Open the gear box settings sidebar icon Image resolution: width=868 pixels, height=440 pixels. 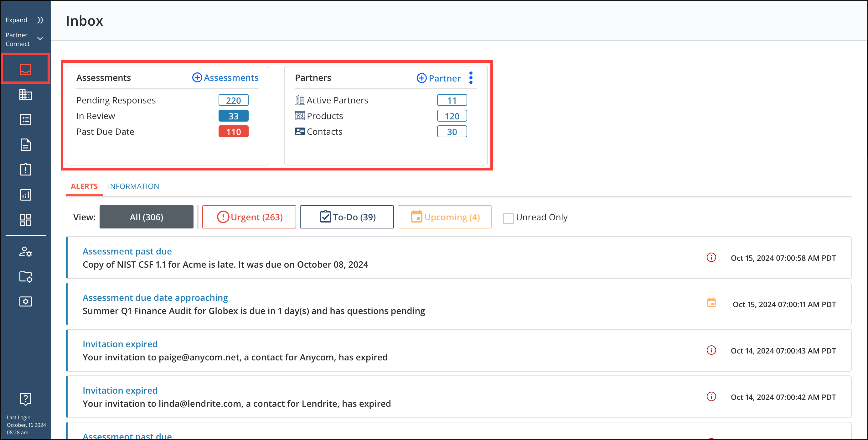pyautogui.click(x=26, y=301)
